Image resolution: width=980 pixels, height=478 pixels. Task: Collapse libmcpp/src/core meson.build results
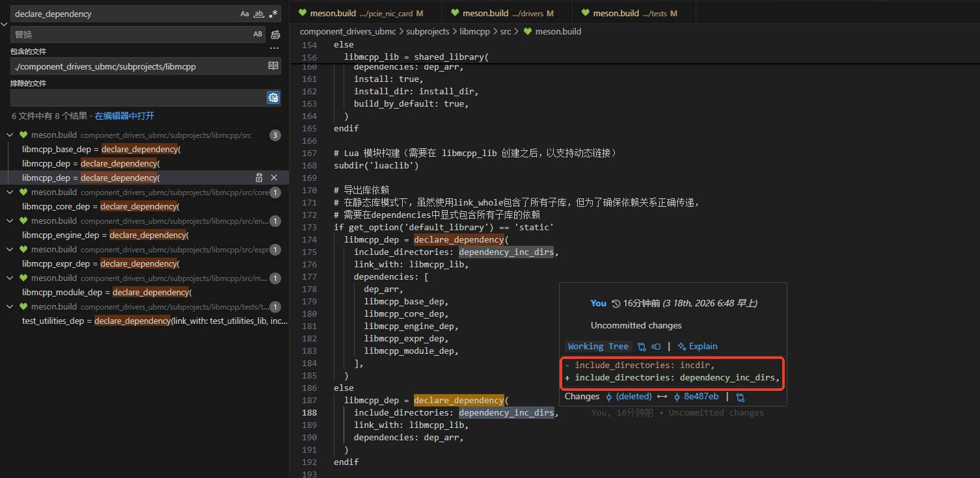point(10,193)
